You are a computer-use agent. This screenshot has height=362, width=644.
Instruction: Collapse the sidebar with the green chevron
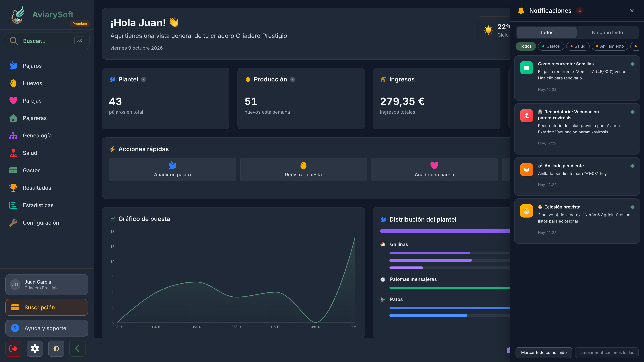tap(77, 348)
